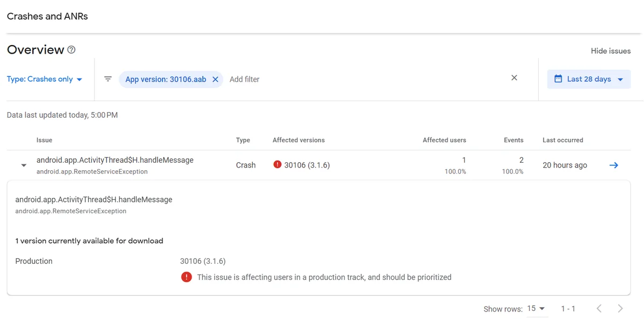Click the Last occurred column header
The image size is (644, 319).
click(563, 140)
